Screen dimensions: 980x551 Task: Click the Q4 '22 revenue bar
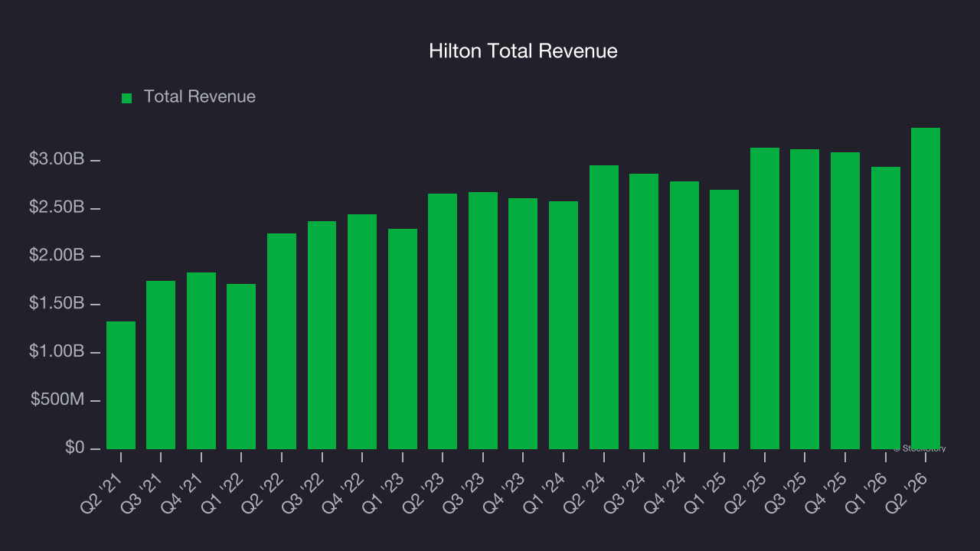pyautogui.click(x=362, y=331)
